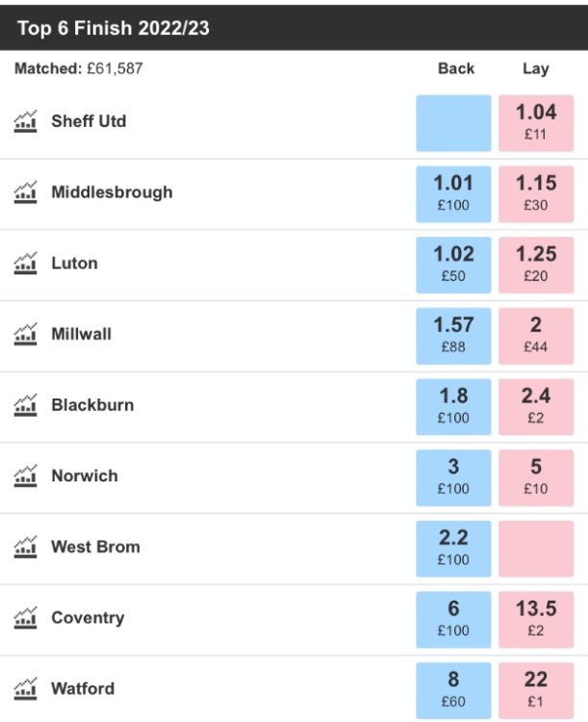Back Luton at odds 1.02

click(453, 265)
